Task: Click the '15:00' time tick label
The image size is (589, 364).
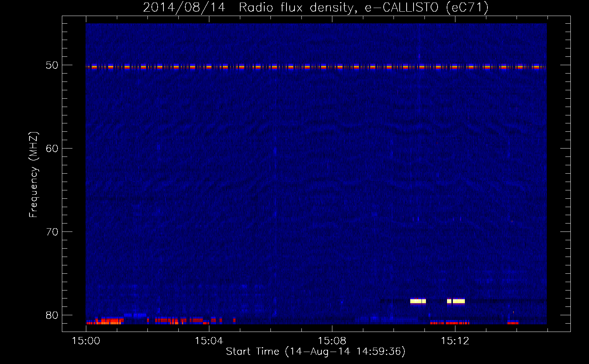Action: pos(86,341)
